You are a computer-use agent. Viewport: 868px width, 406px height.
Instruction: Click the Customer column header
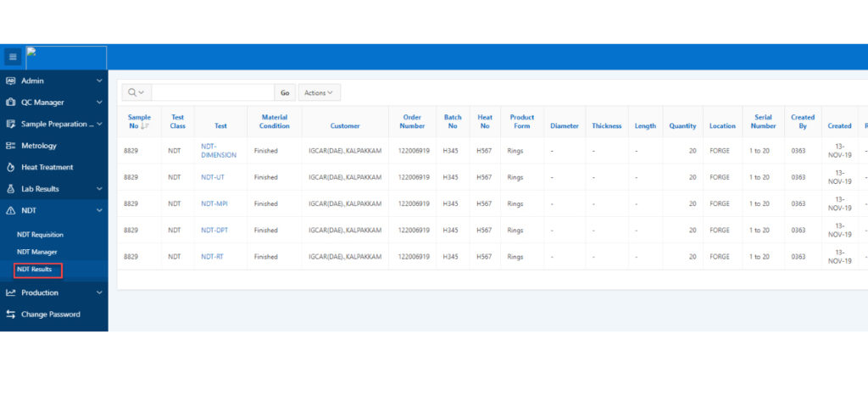(x=345, y=126)
